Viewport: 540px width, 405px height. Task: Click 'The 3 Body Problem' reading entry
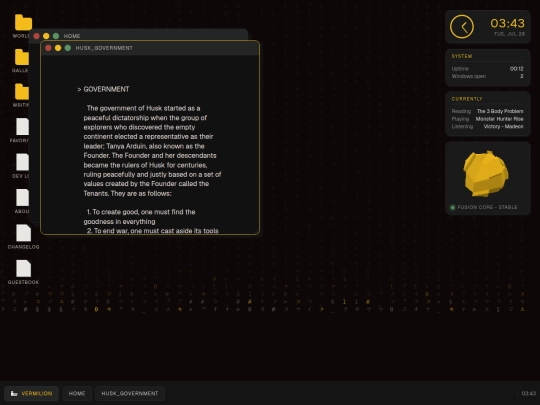(x=500, y=111)
